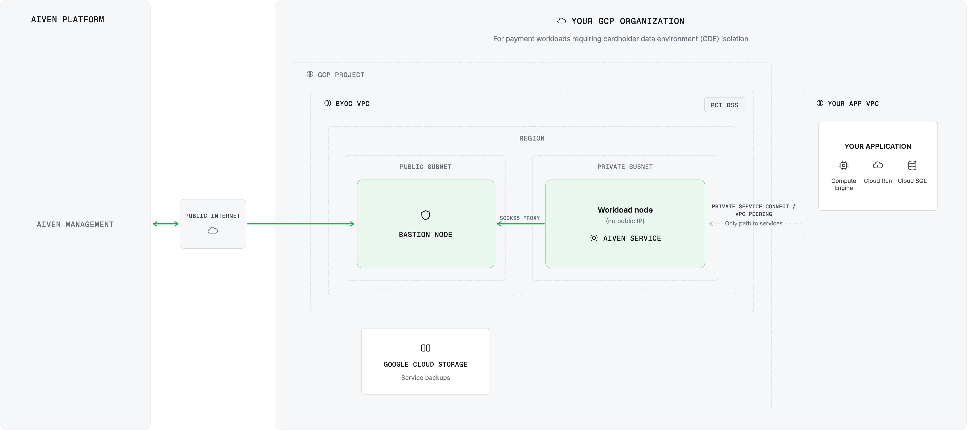980x430 pixels.
Task: Click the Aiven Management label
Action: [x=75, y=224]
